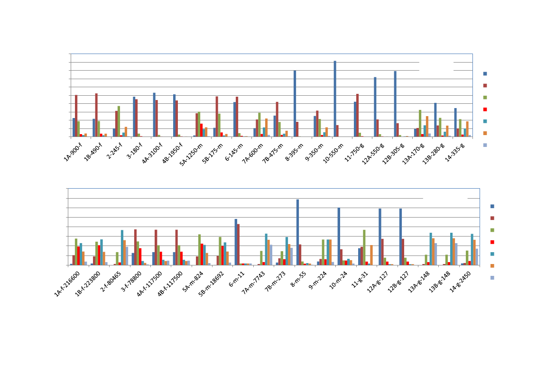Viewport: 555px width, 392px height.
Task: Select the blue bar above 8-395-m
Action: tap(295, 103)
